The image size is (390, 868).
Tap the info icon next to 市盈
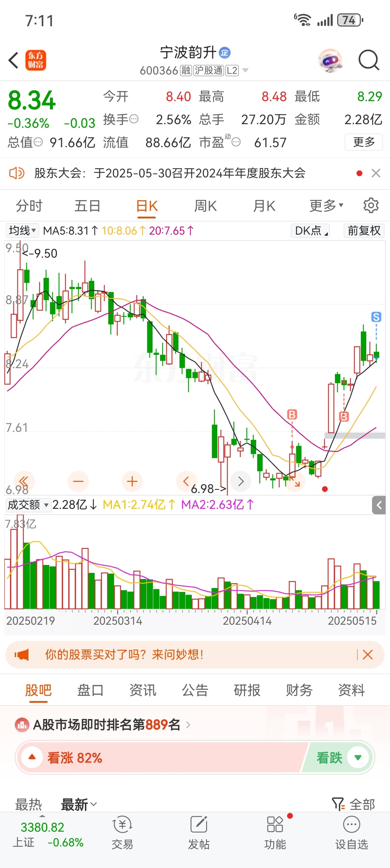[236, 142]
